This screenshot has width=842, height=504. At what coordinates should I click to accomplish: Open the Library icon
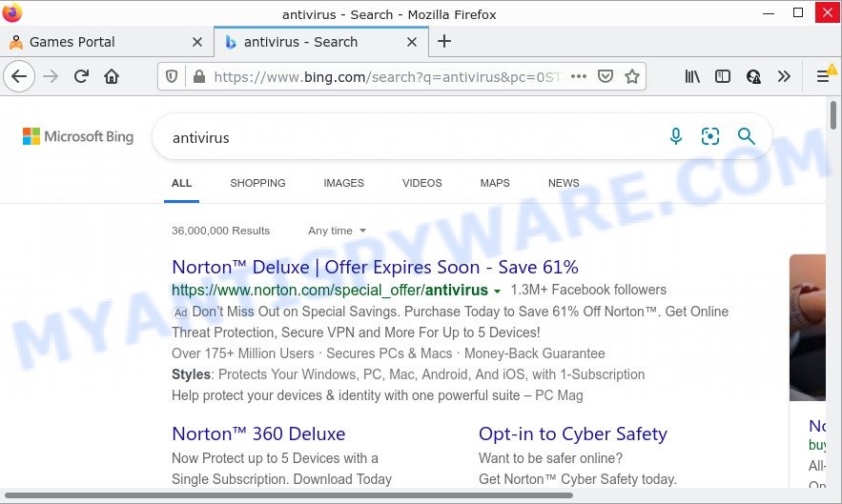click(692, 77)
